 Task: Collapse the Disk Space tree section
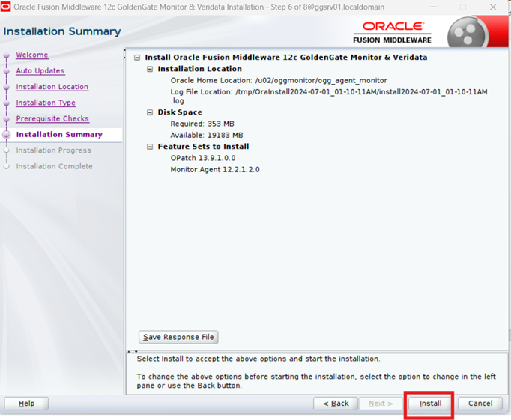pos(150,113)
